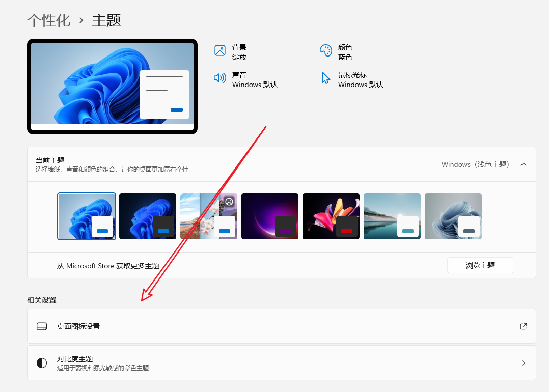Select the purple glow dark theme
The image size is (549, 392).
pos(269,216)
